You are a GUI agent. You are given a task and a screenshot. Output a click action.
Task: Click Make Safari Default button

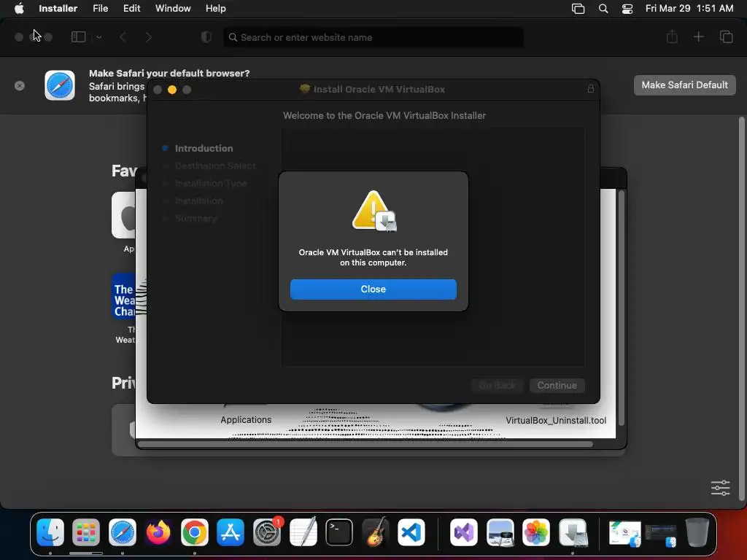point(684,85)
